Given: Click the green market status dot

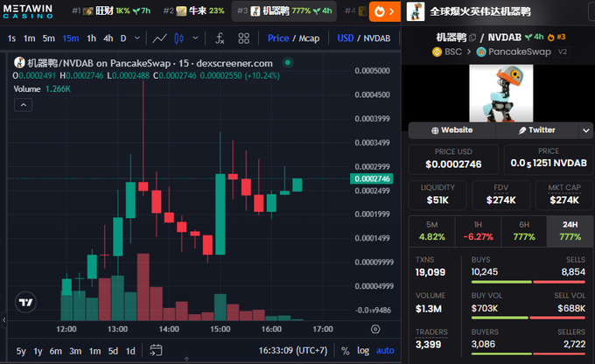Looking at the screenshot, I should pos(288,63).
